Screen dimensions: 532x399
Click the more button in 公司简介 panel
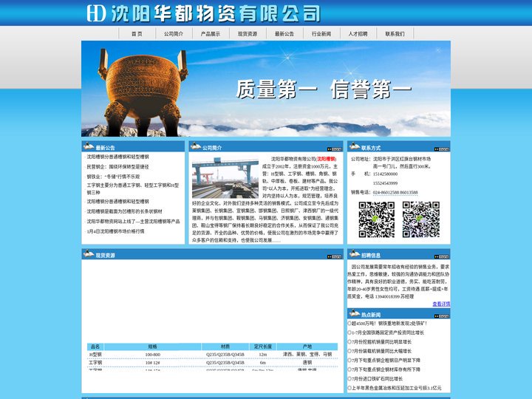click(x=334, y=149)
